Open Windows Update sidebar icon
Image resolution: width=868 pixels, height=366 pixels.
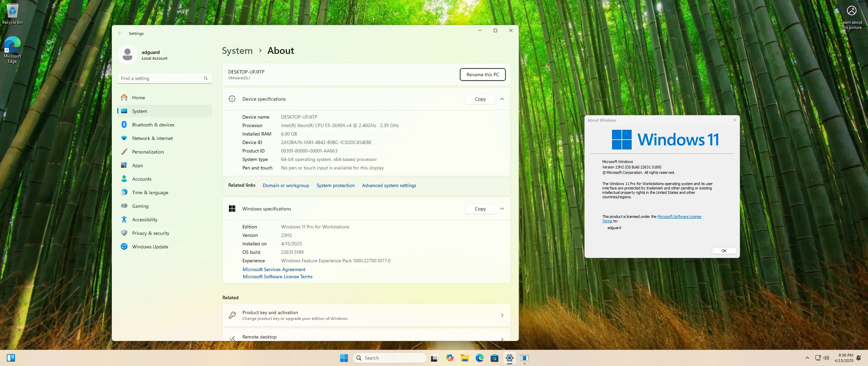(124, 247)
